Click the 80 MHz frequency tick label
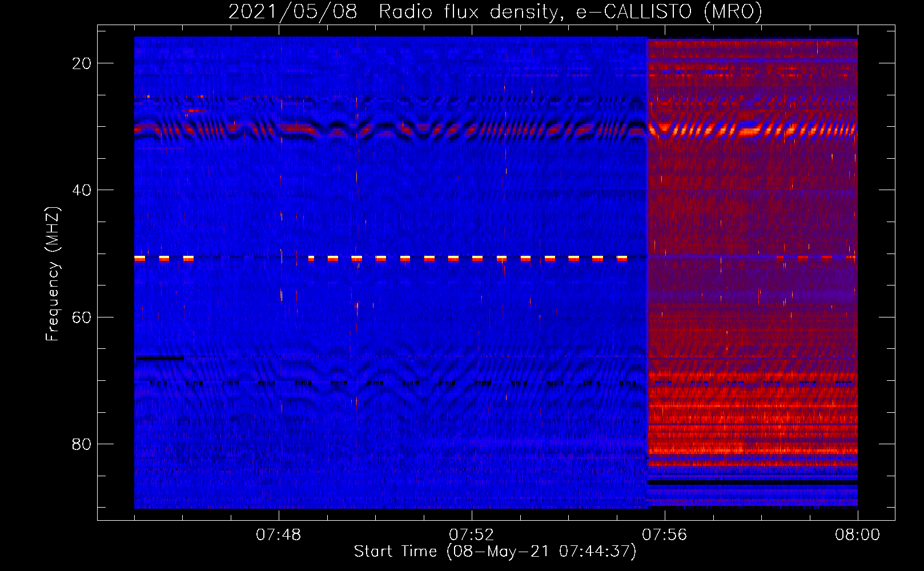The image size is (924, 571). pyautogui.click(x=82, y=444)
